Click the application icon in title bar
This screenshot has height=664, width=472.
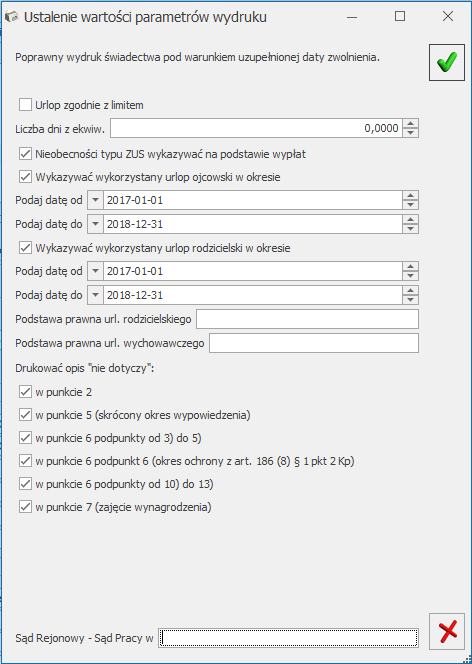pyautogui.click(x=11, y=17)
